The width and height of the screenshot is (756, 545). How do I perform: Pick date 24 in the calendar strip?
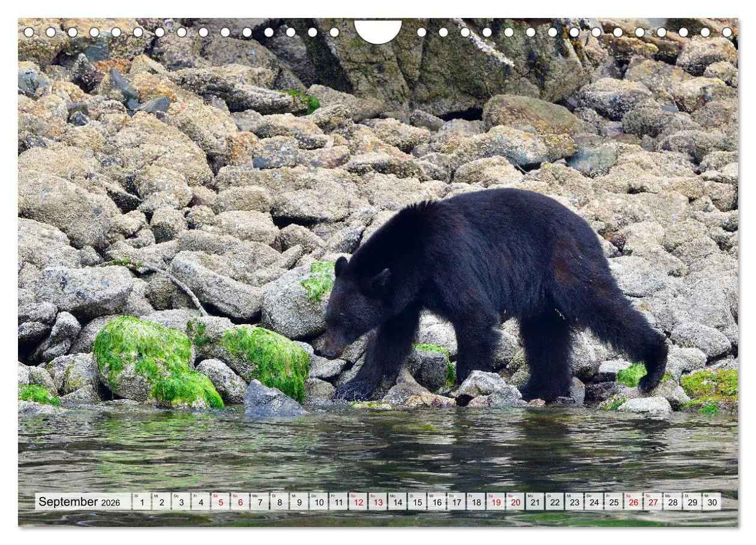pos(593,502)
